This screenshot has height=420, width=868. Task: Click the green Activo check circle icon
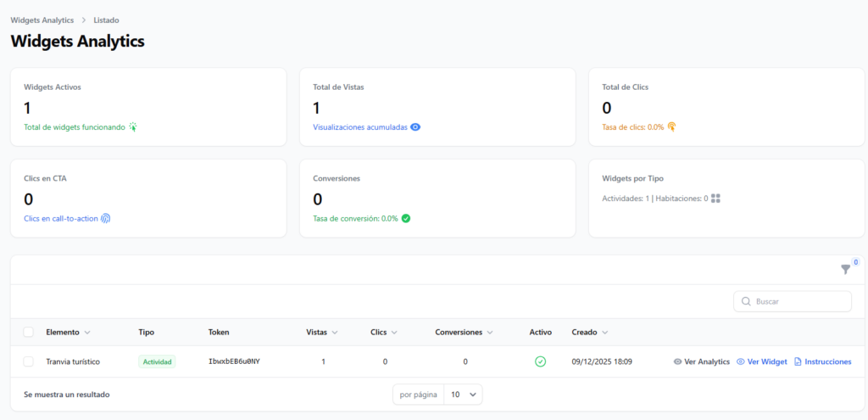(x=540, y=361)
